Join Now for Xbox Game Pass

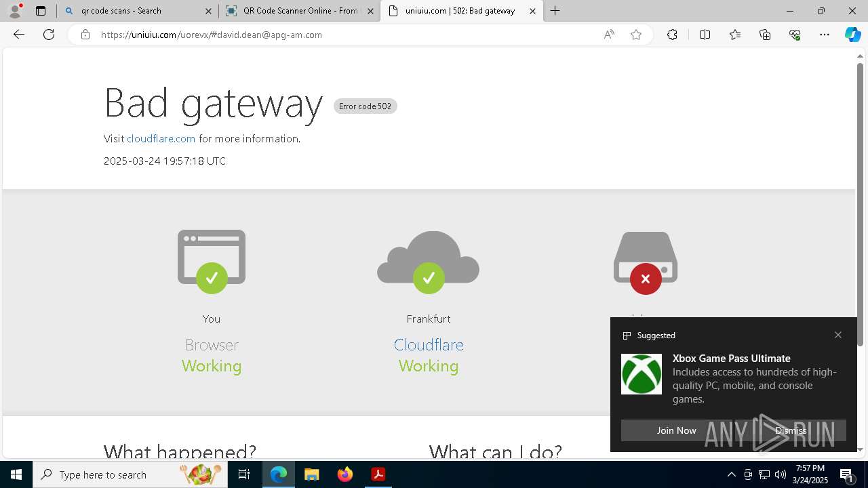click(x=676, y=430)
